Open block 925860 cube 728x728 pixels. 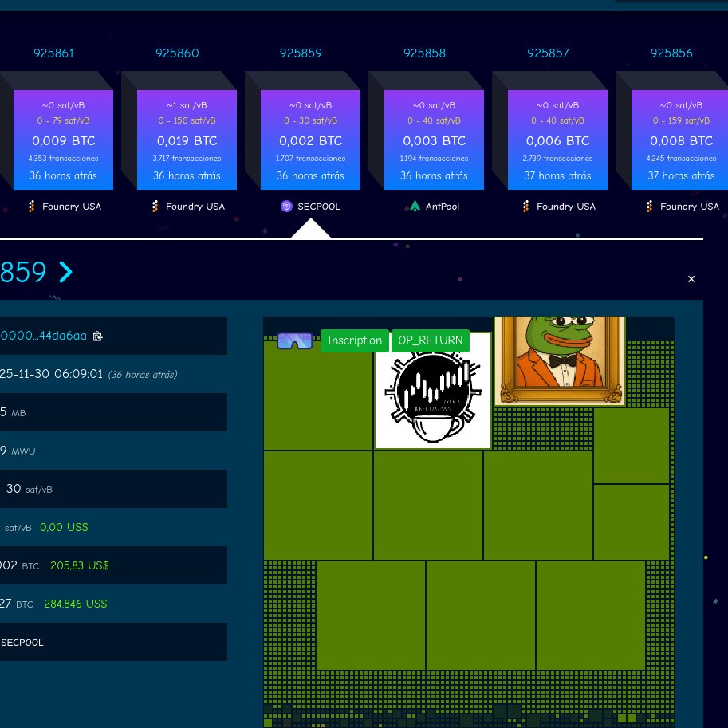click(187, 140)
